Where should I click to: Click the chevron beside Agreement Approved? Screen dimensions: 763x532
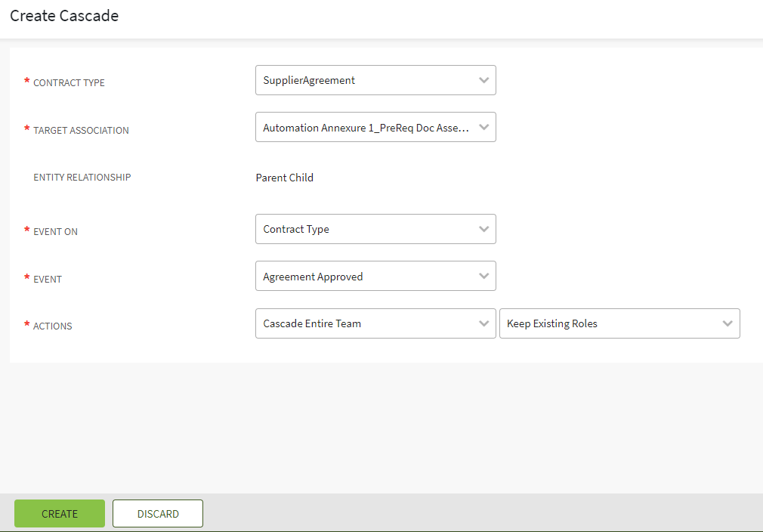coord(484,277)
